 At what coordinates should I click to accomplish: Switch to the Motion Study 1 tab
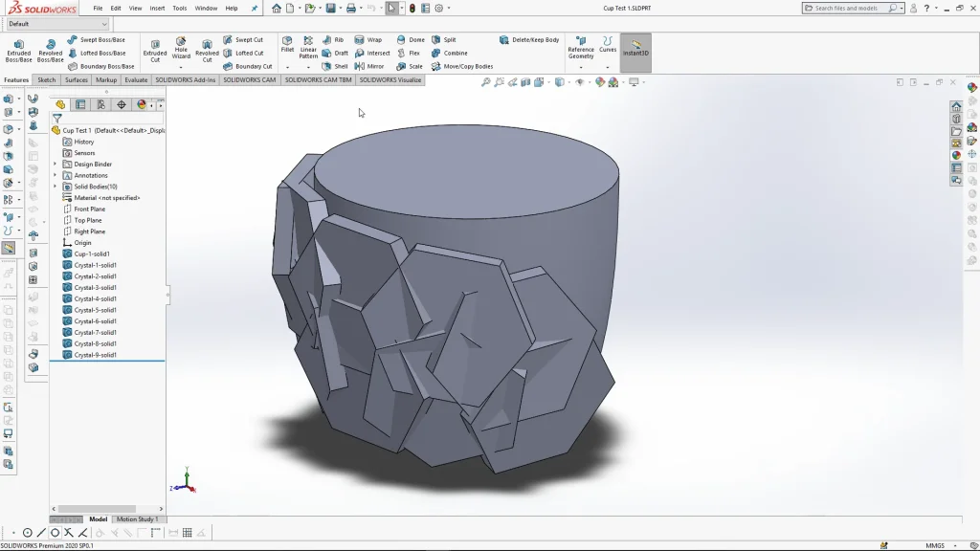(137, 519)
